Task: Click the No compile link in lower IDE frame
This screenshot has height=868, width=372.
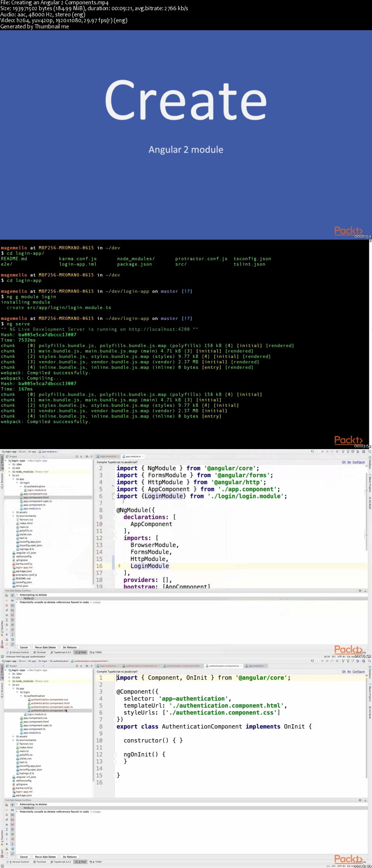Action: tap(349, 672)
